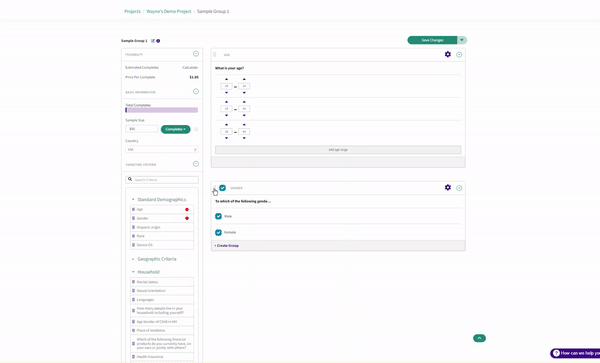Decrease the third age range minimum

tap(226, 138)
